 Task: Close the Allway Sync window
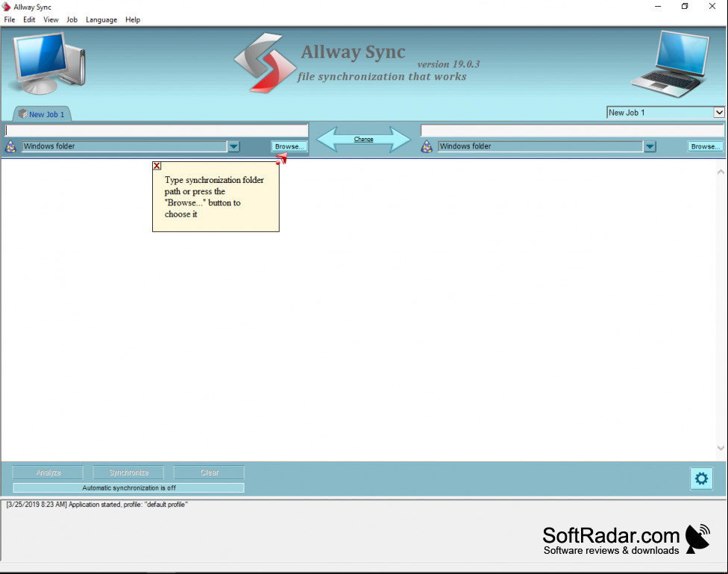[712, 7]
